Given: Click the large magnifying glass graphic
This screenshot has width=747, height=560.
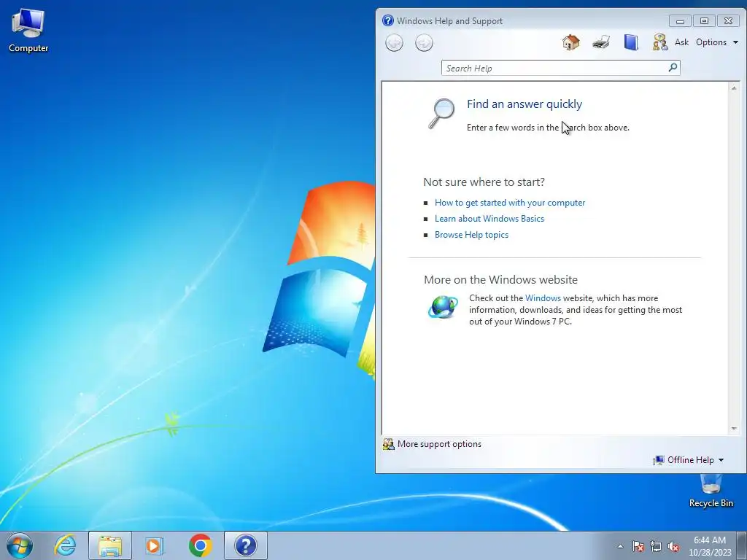Looking at the screenshot, I should tap(441, 113).
